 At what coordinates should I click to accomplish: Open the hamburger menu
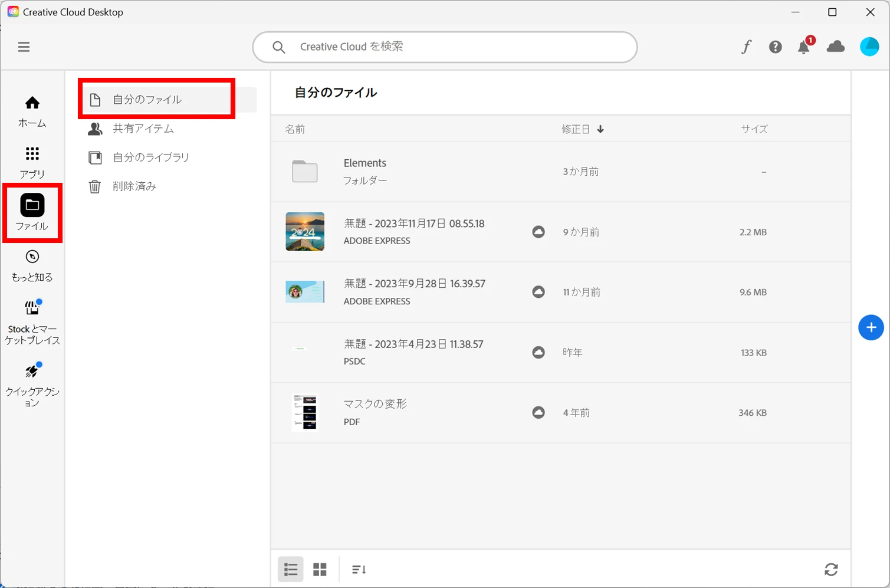[24, 47]
